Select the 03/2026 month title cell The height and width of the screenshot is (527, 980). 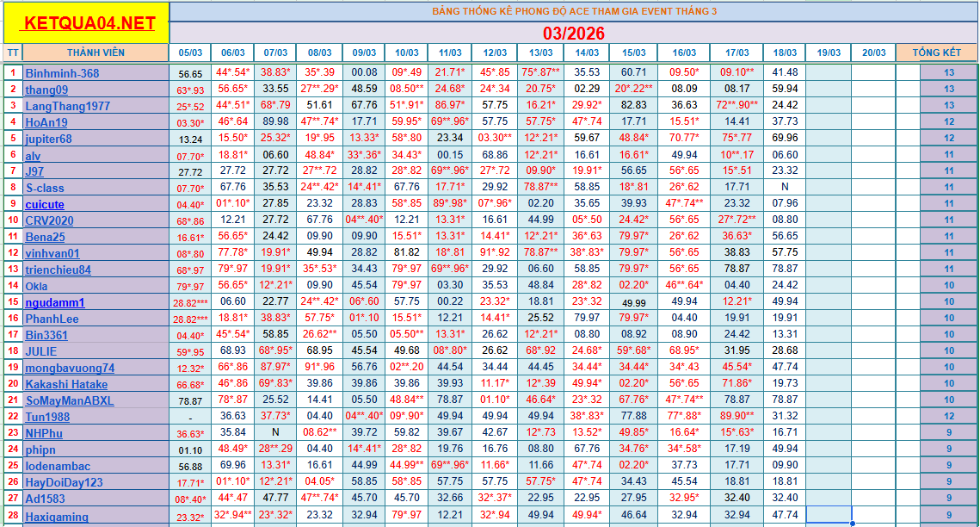[x=573, y=34]
